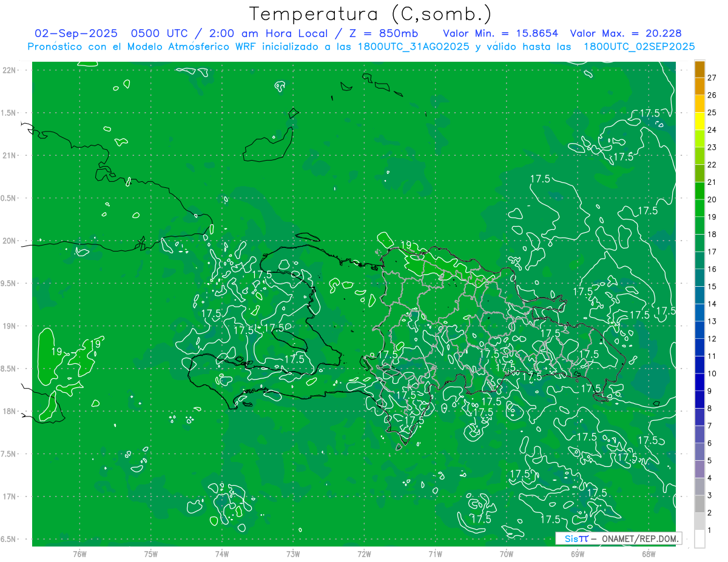
Task: Click the "21N" latitude label
Action: pyautogui.click(x=9, y=155)
